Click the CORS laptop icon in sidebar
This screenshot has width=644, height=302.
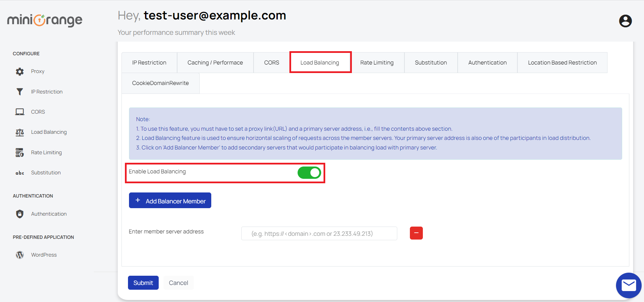[x=20, y=112]
